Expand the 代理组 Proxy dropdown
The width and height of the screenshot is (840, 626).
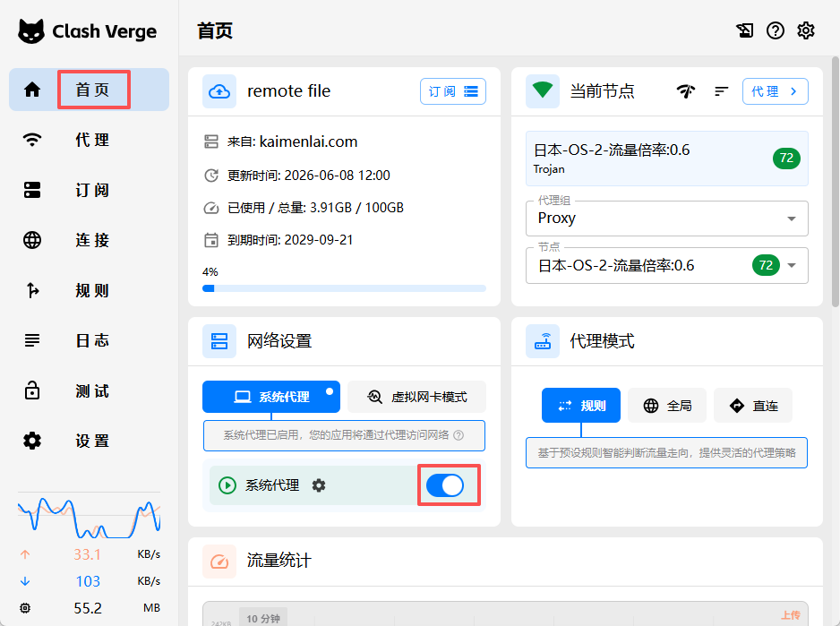click(667, 219)
